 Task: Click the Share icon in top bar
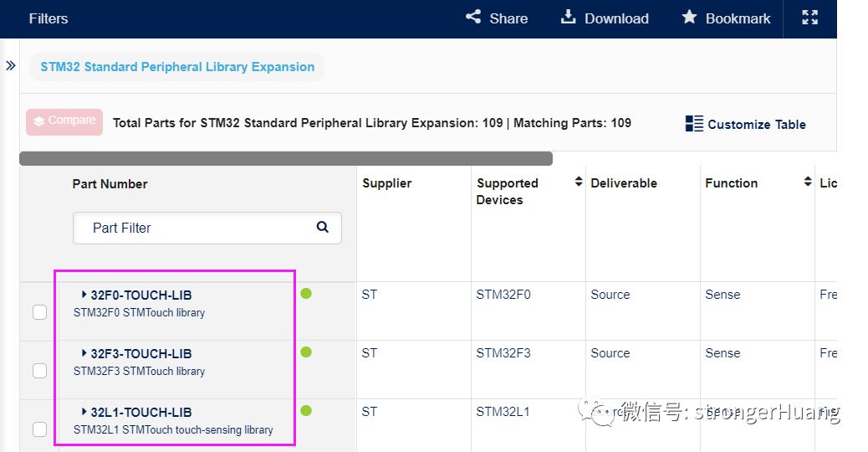pos(473,17)
